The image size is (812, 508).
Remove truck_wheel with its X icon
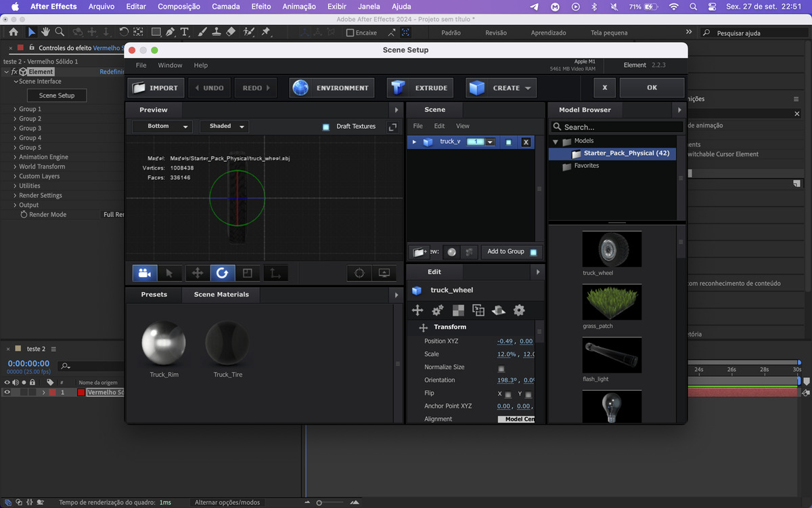tap(526, 142)
